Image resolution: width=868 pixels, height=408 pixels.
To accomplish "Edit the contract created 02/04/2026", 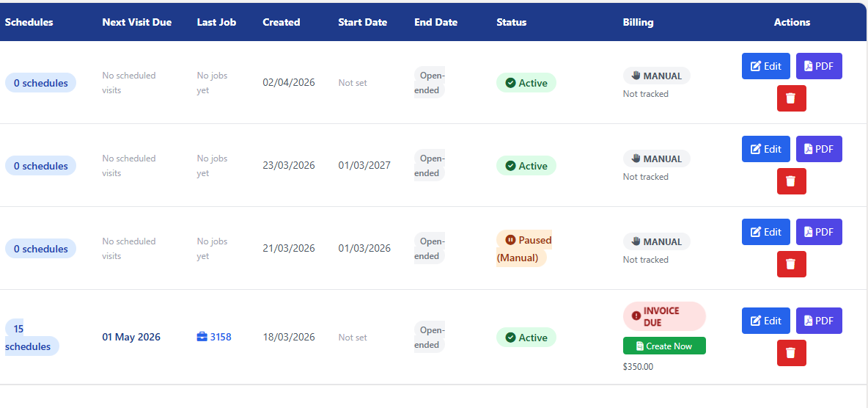I will (765, 66).
